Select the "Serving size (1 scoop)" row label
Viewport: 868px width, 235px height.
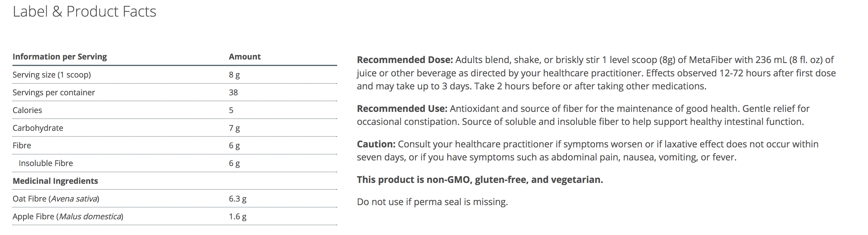[52, 75]
